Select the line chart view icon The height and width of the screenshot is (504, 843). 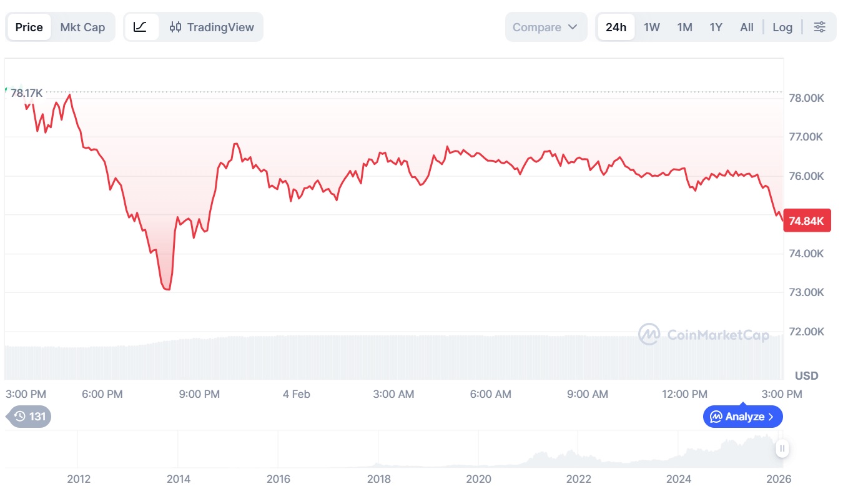140,27
